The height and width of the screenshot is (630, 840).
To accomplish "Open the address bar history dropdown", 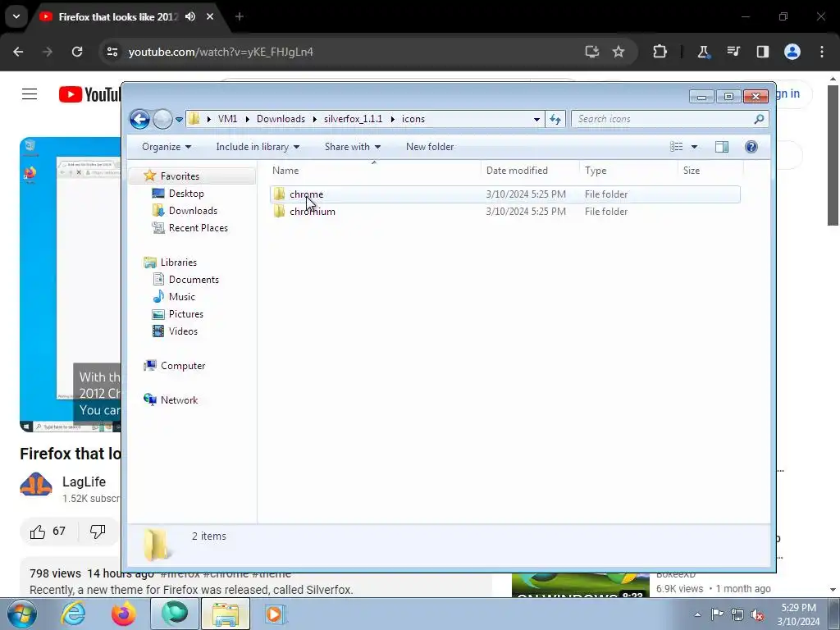I will (x=536, y=119).
